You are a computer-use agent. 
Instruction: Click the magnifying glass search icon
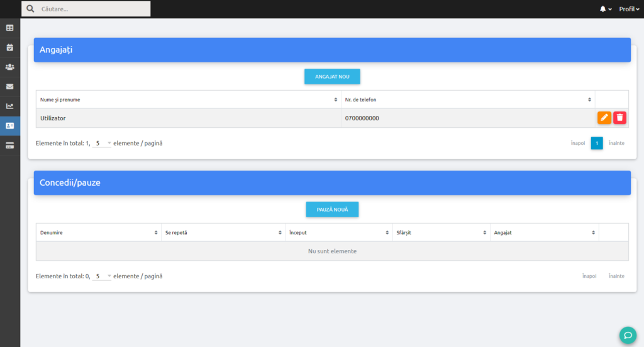(x=30, y=9)
